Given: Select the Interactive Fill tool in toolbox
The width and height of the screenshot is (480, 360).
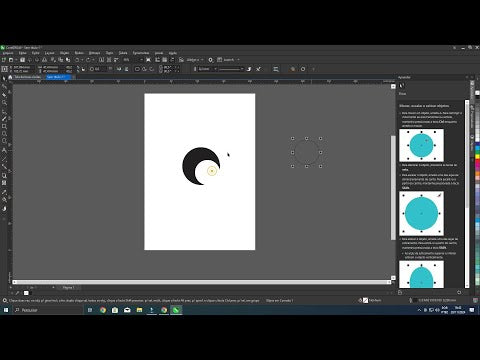Looking at the screenshot, I should (4, 200).
